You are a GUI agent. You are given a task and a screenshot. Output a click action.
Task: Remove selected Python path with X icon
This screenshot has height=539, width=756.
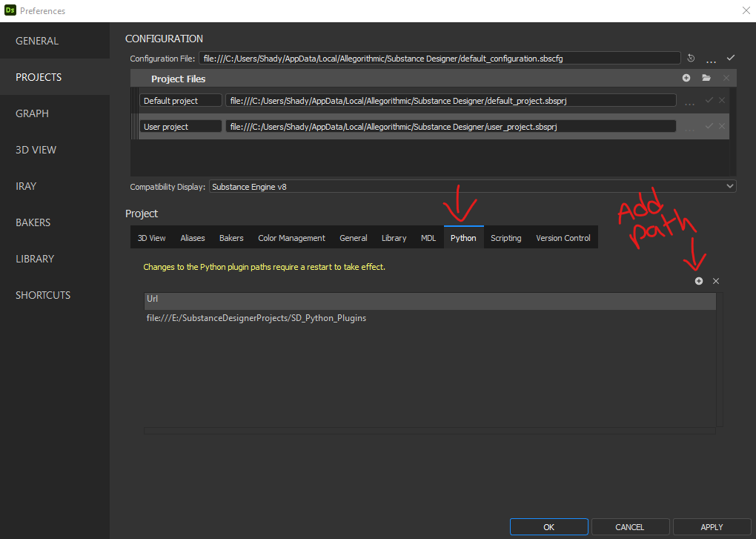tap(716, 281)
